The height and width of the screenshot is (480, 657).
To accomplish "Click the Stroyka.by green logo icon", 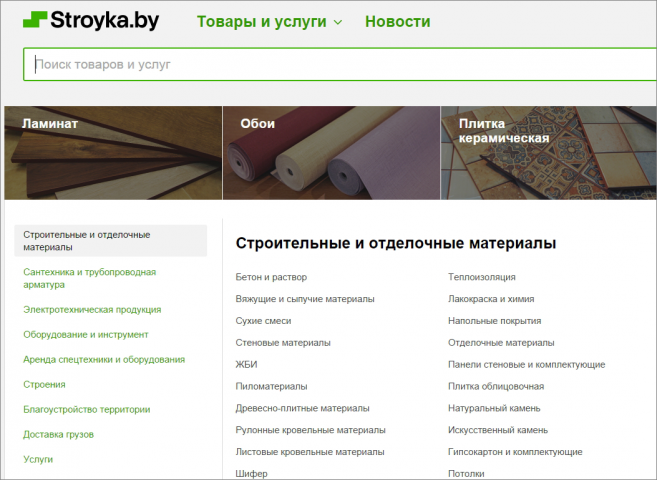I will pyautogui.click(x=35, y=20).
